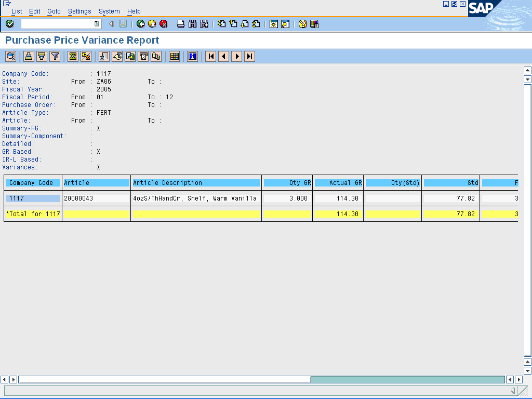Click the Local File export icon
The height and width of the screenshot is (399, 532).
coord(130,56)
